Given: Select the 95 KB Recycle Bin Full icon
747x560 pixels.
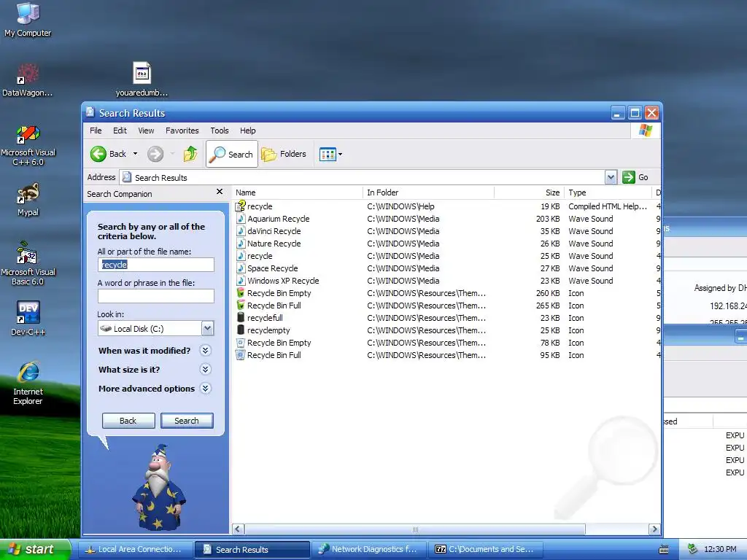Looking at the screenshot, I should click(241, 355).
